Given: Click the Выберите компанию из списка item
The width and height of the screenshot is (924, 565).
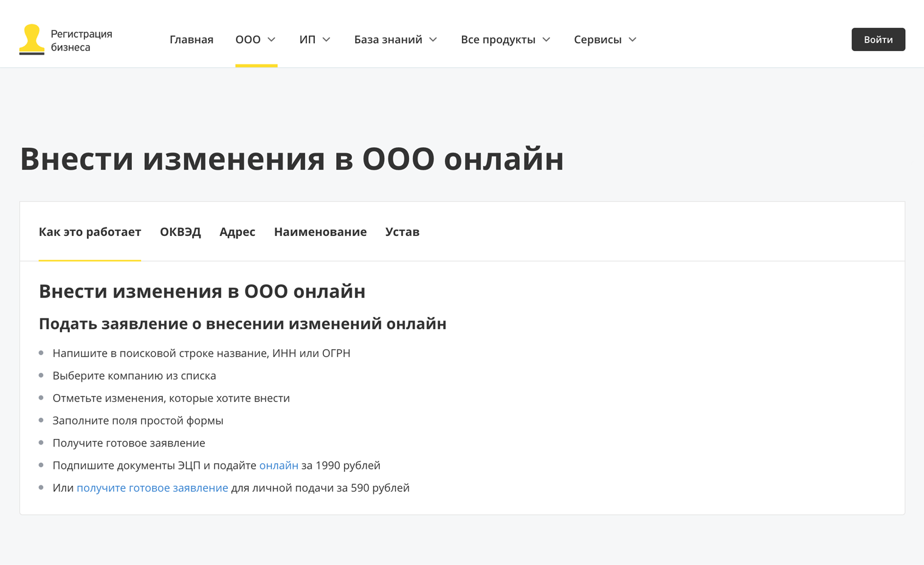Looking at the screenshot, I should click(x=134, y=376).
